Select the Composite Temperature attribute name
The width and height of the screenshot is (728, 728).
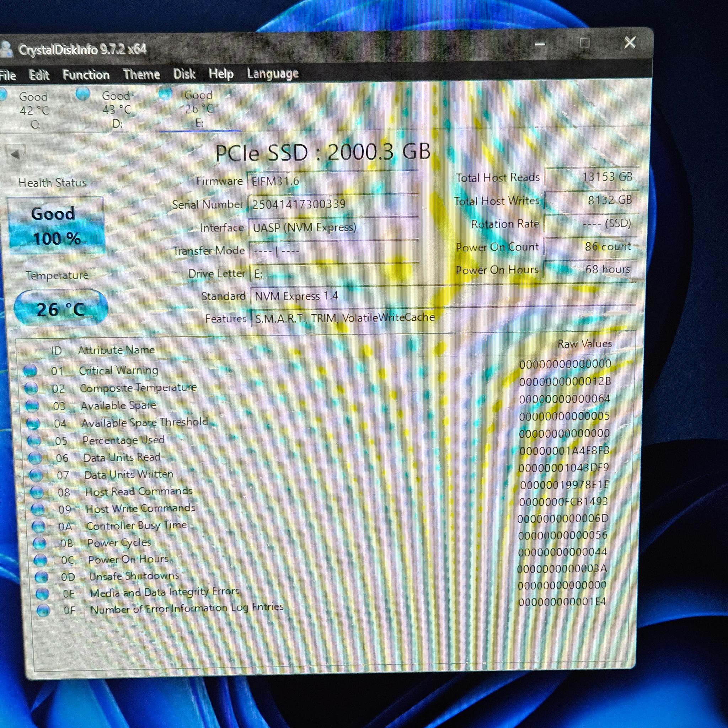pos(138,388)
